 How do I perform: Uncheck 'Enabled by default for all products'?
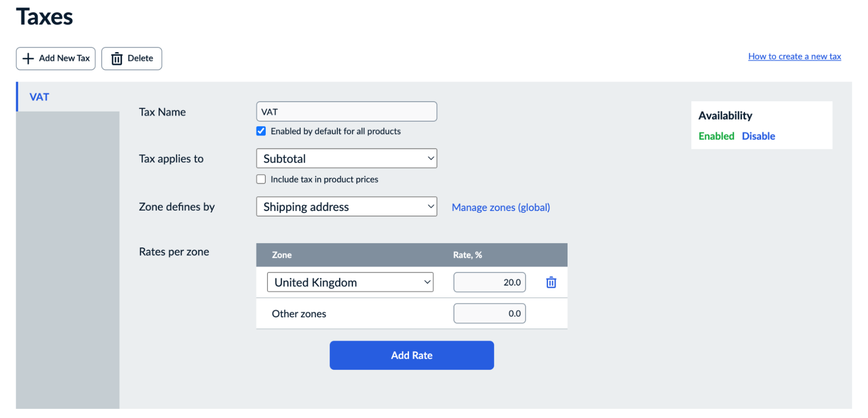(x=261, y=131)
